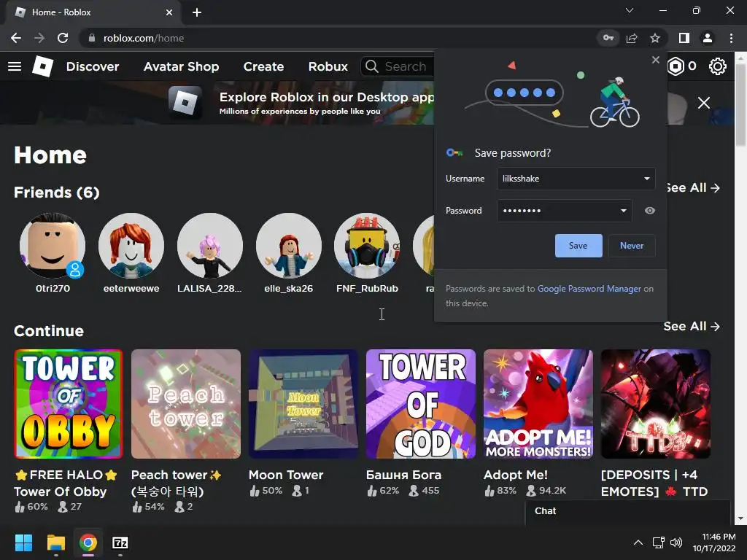
Task: Bookmark this tab with the star icon
Action: [655, 38]
